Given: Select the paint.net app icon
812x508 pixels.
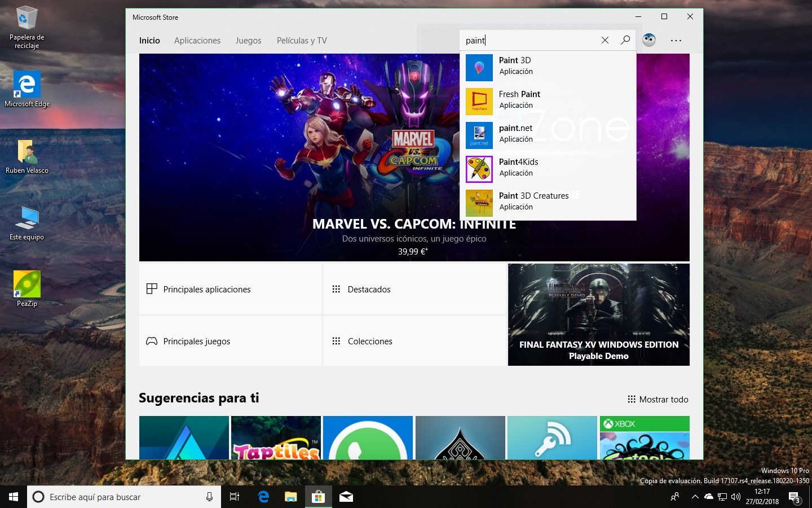Looking at the screenshot, I should pyautogui.click(x=479, y=135).
